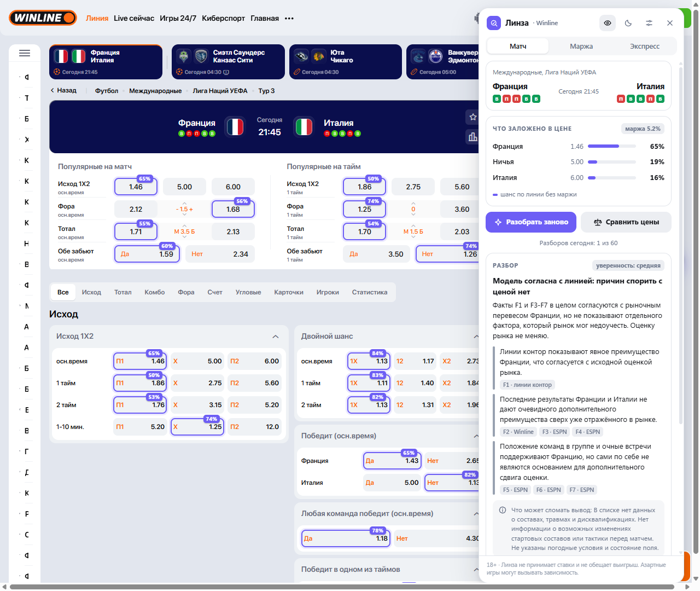Click the Франция 65% probability bar
The image size is (700, 591).
[x=612, y=147]
